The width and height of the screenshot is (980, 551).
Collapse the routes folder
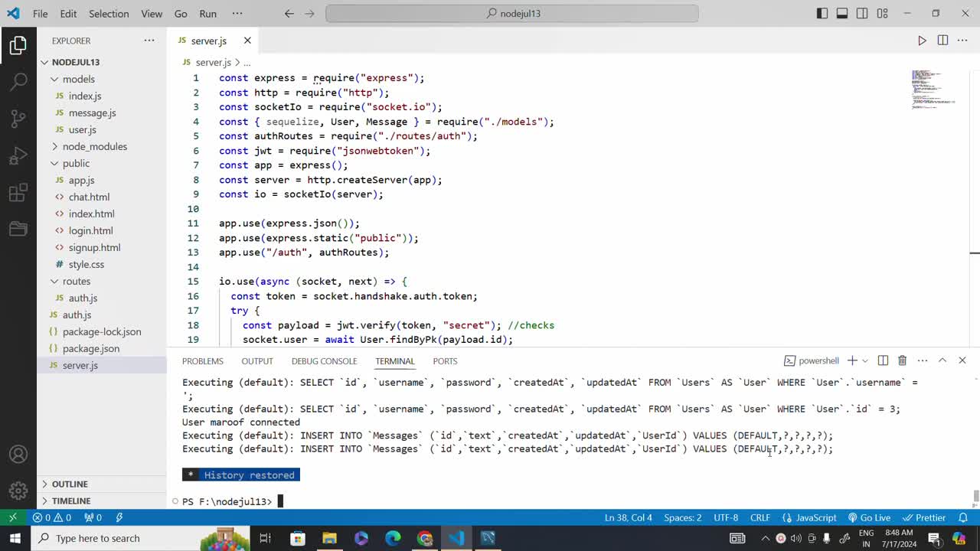102,281
